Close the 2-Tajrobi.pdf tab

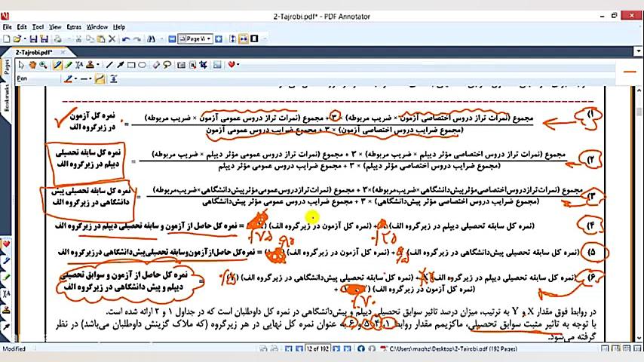(x=63, y=53)
